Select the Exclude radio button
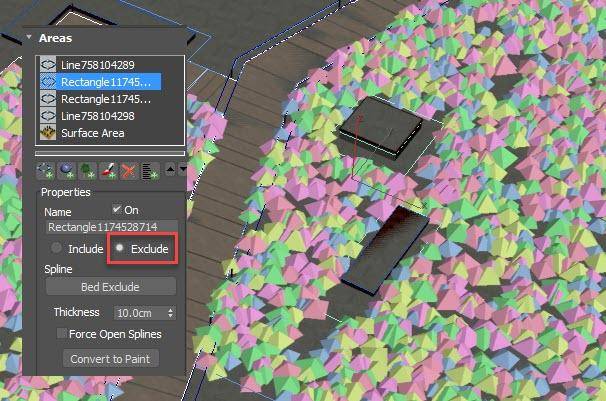The height and width of the screenshot is (401, 606). tap(120, 248)
